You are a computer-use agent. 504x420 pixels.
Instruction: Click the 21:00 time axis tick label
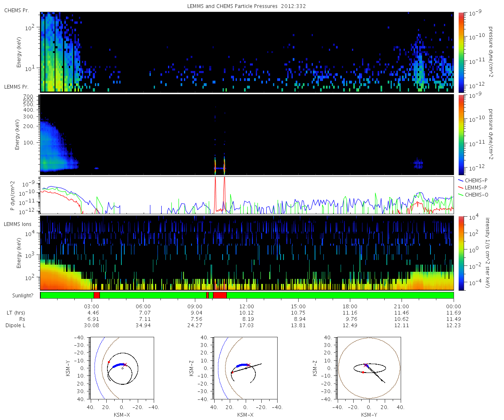point(402,306)
